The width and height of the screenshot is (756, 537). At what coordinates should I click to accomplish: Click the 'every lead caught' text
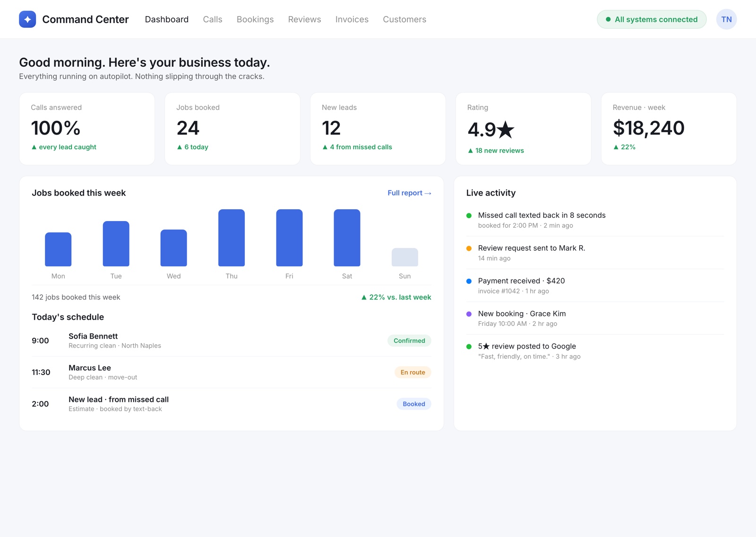pyautogui.click(x=68, y=147)
